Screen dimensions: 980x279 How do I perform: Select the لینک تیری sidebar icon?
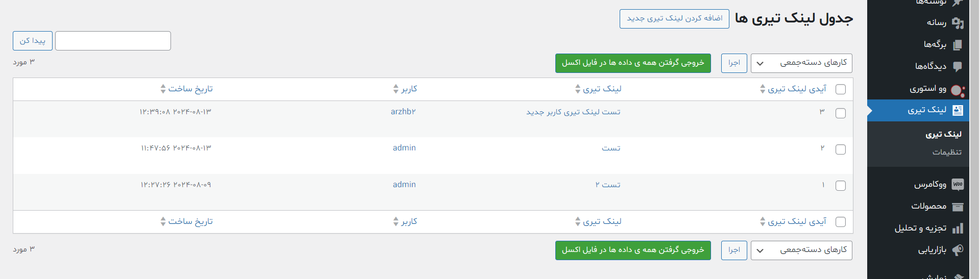pyautogui.click(x=958, y=110)
